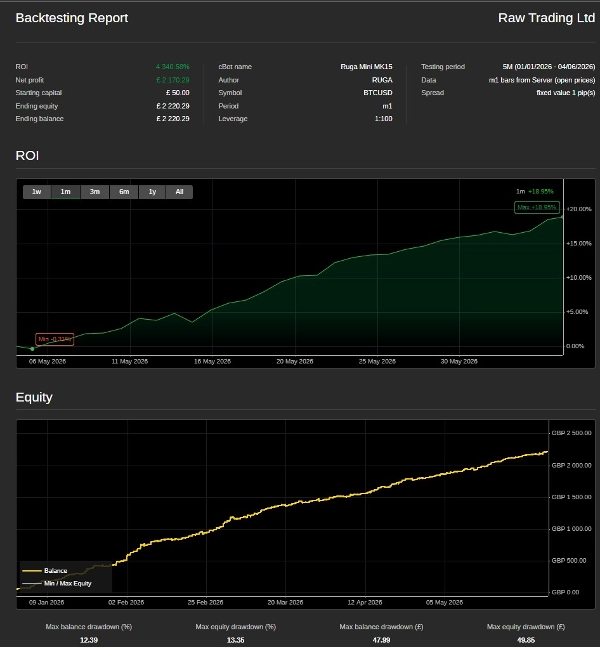Screen dimensions: 600x647
Task: Click the Equity section heading
Action: pyautogui.click(x=34, y=397)
